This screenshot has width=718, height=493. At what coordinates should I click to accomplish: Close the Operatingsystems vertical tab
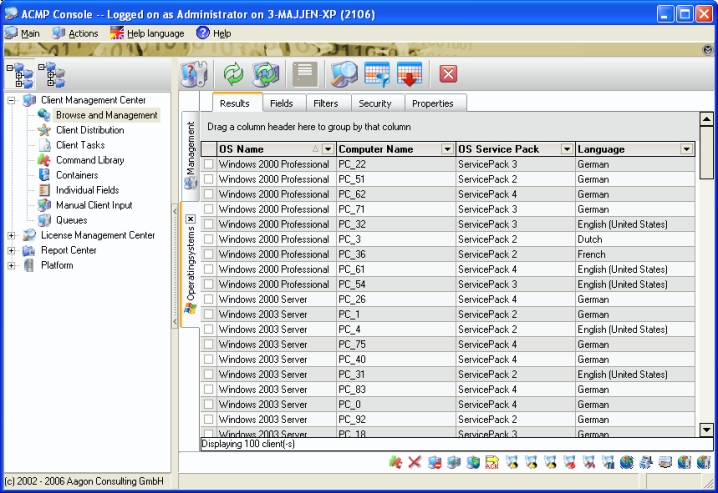190,219
